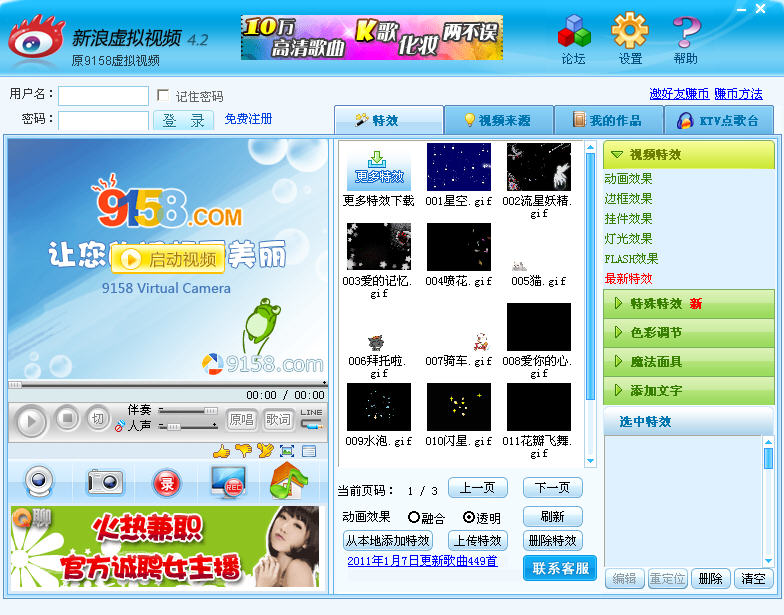Click 从本地添加特效 button
Viewport: 784px width, 615px height.
point(388,540)
